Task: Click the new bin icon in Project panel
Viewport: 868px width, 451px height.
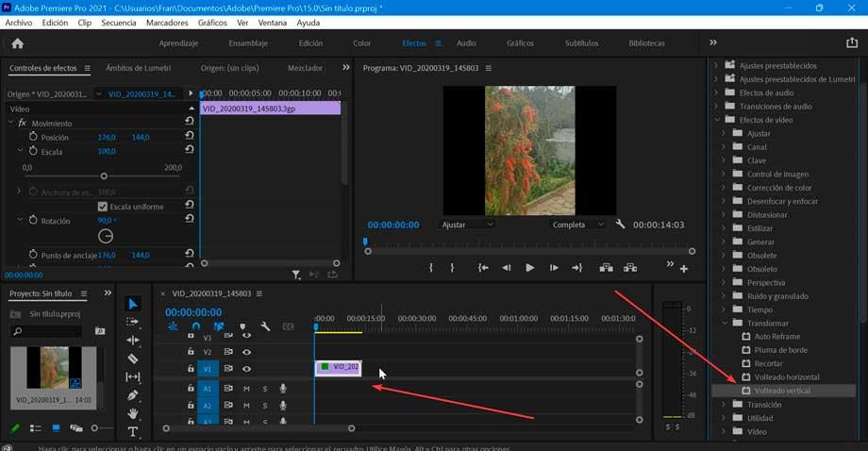Action: [100, 331]
